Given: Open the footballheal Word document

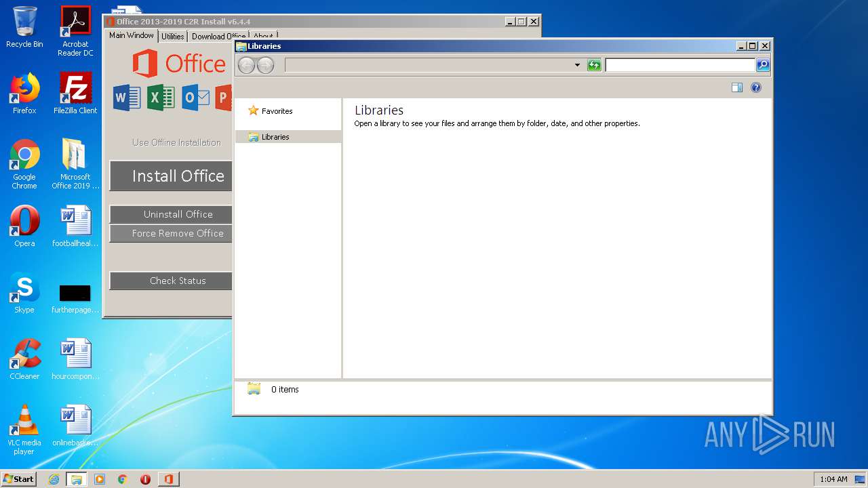Looking at the screenshot, I should coord(75,226).
